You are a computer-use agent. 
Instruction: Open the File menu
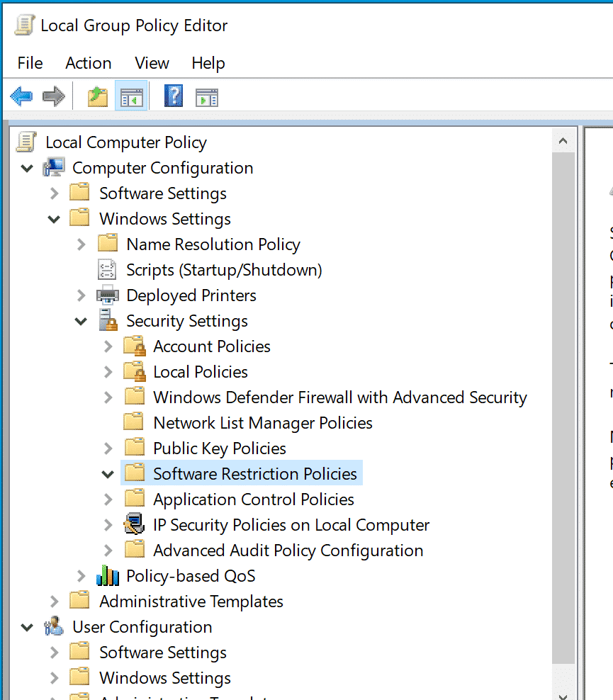click(x=30, y=63)
